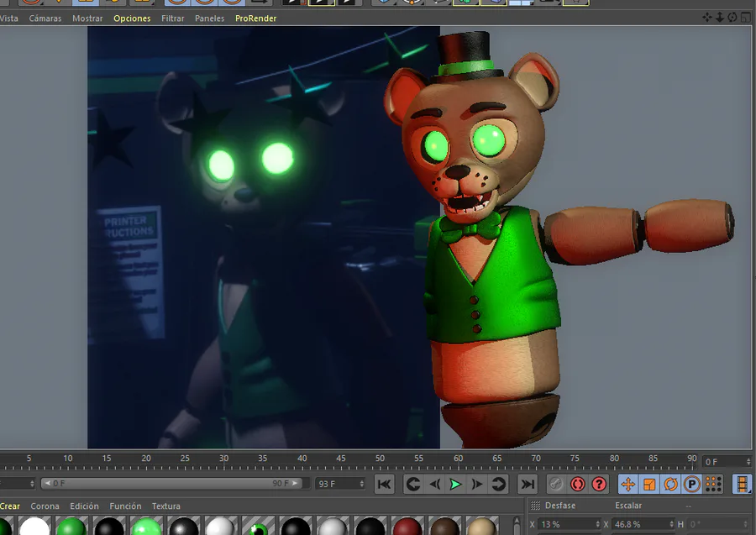Screen dimensions: 756x535
Task: Toggle the active view maximize icon
Action: coord(745,18)
